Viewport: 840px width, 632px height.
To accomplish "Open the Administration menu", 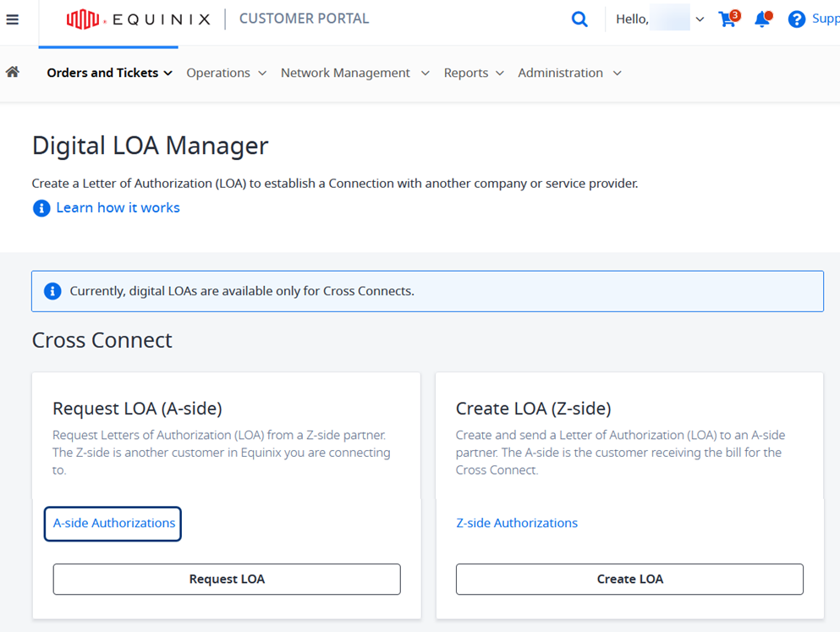I will pos(569,73).
